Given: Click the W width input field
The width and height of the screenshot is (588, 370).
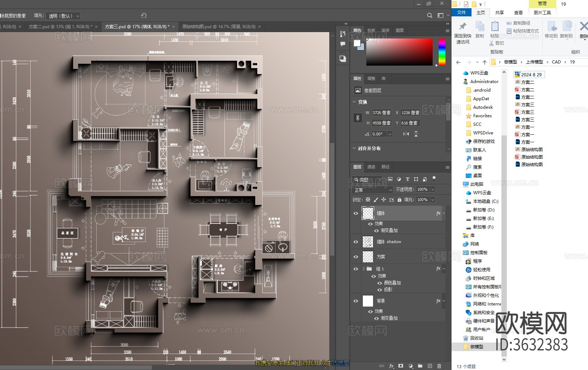Looking at the screenshot, I should tap(382, 113).
